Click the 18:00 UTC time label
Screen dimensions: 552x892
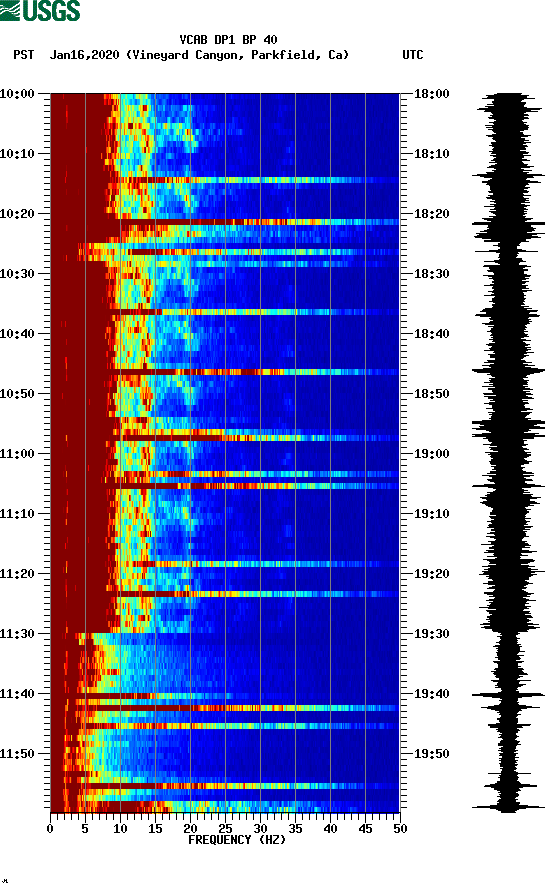click(431, 94)
